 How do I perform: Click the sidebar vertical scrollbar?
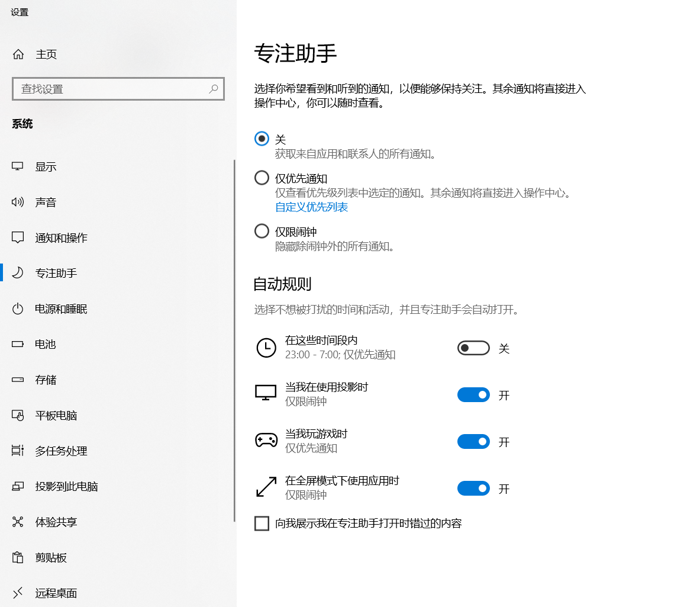[234, 341]
